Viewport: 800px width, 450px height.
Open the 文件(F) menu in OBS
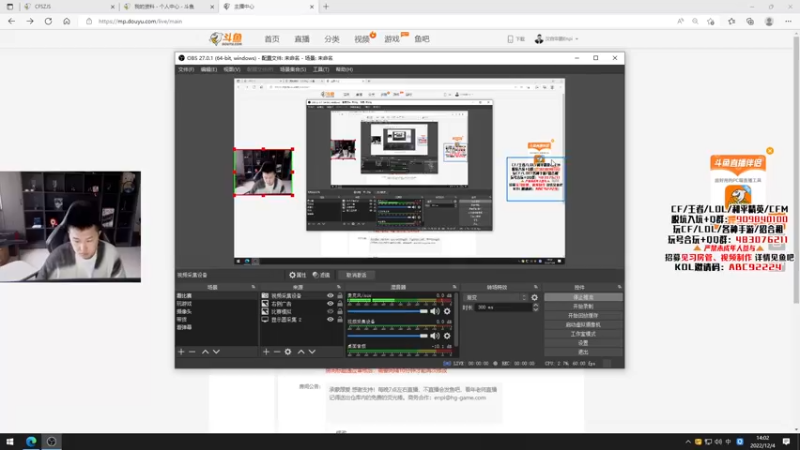tap(186, 69)
